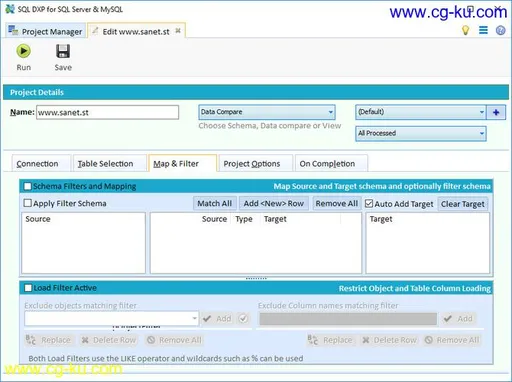
Task: Click the project Name input field
Action: point(107,112)
